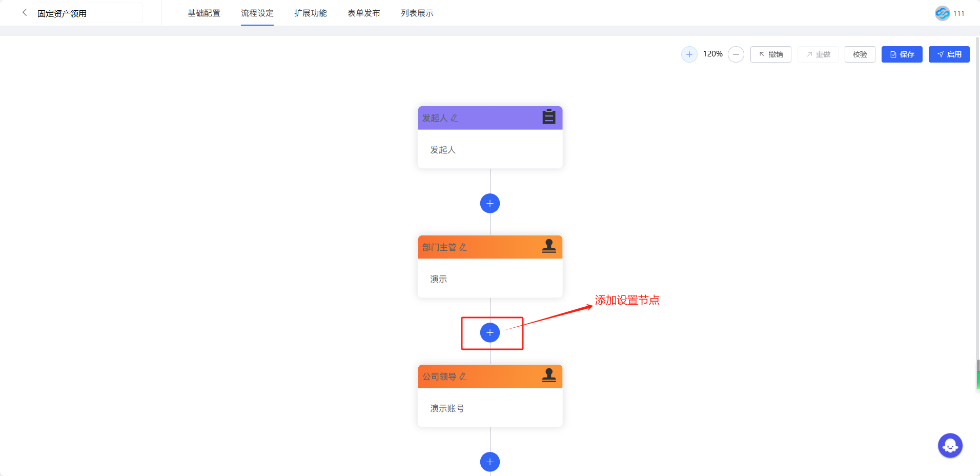
Task: Go to 表单发布 tab
Action: (363, 13)
